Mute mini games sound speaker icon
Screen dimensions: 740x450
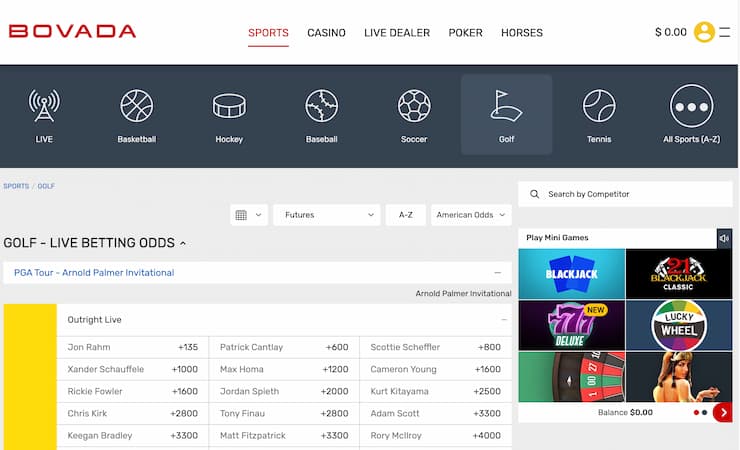(724, 238)
